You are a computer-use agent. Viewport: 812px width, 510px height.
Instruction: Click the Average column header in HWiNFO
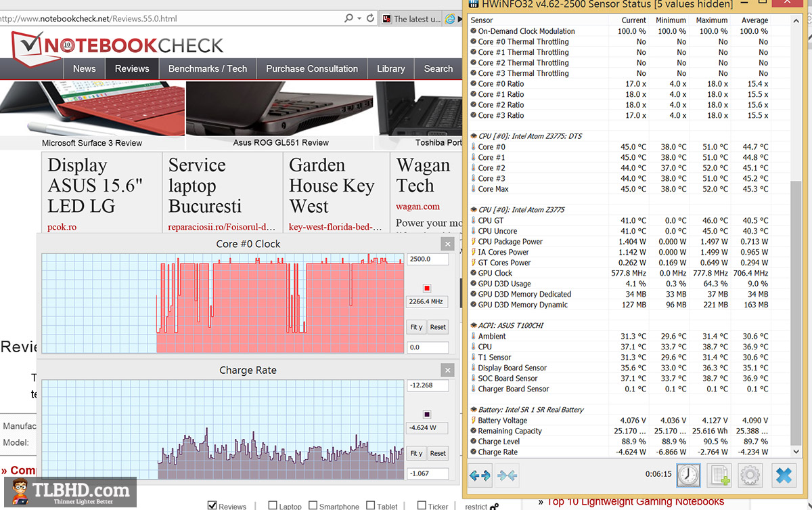[754, 20]
